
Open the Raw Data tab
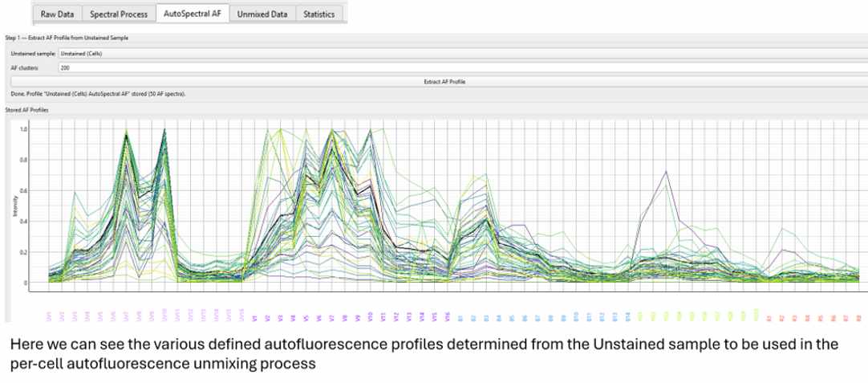pos(58,14)
